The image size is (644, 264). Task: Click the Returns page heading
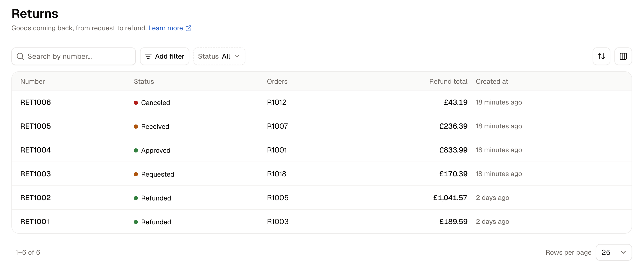(35, 13)
